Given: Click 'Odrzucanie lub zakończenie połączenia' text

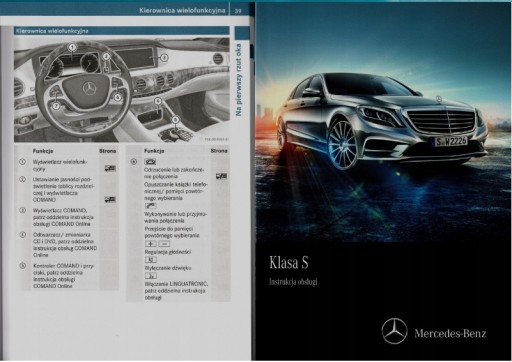Looking at the screenshot, I should 174,173.
